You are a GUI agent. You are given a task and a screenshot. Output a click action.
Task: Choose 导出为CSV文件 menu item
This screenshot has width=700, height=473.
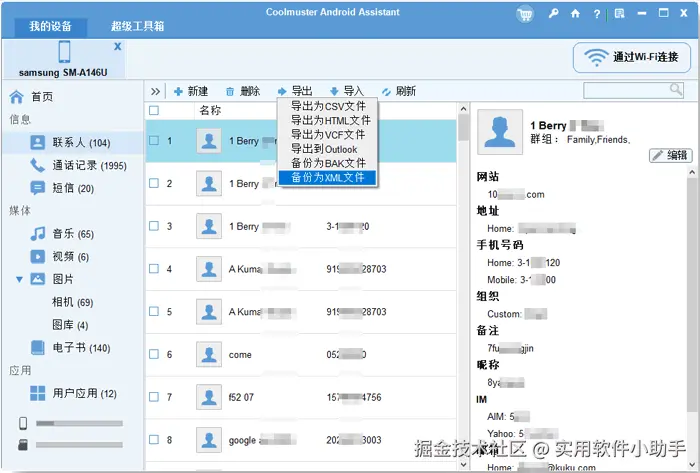pyautogui.click(x=328, y=106)
